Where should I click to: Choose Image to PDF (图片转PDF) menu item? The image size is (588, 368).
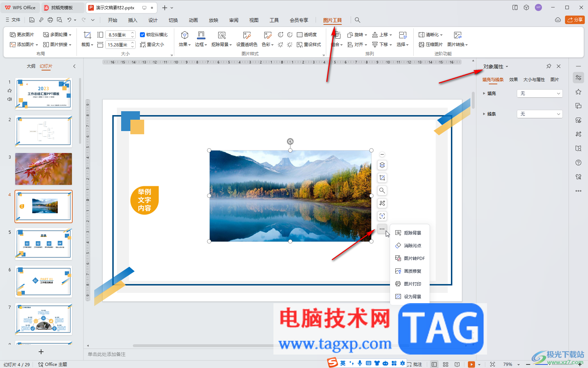click(410, 258)
